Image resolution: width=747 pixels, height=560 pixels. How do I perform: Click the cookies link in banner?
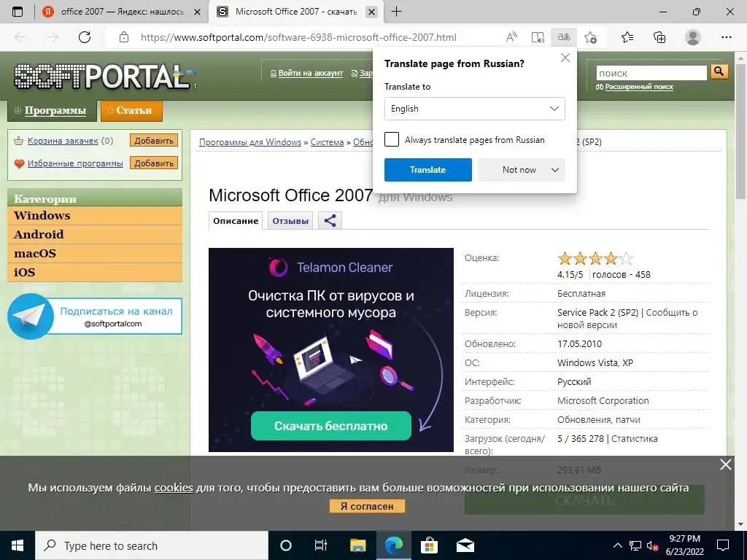click(174, 488)
